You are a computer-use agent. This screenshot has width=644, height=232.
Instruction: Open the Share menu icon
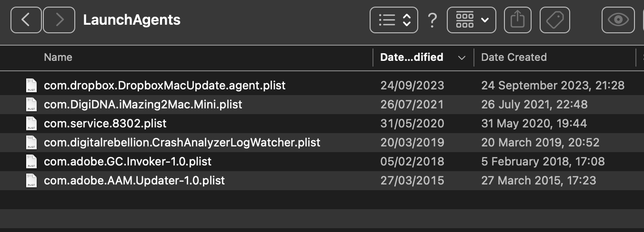coord(517,19)
